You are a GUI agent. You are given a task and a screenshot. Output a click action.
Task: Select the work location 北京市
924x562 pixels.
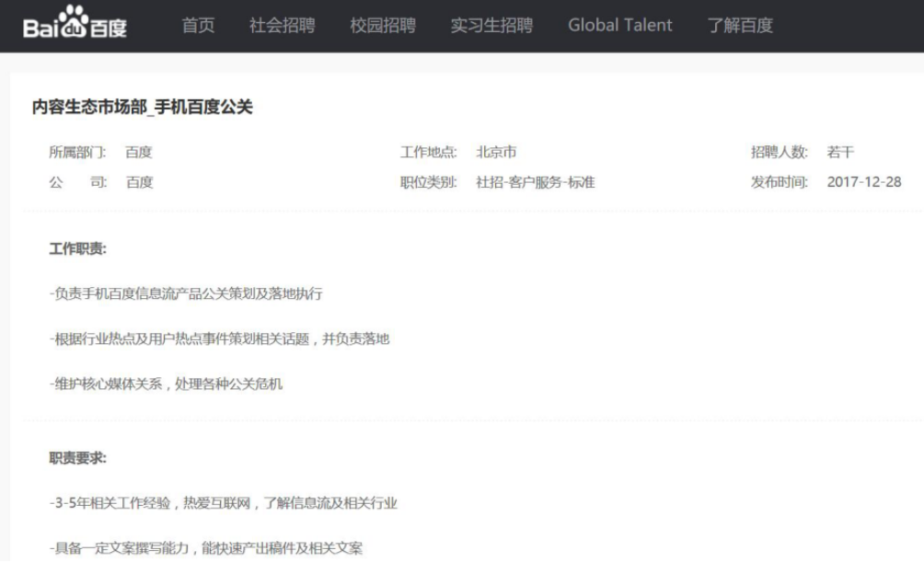[x=496, y=153]
